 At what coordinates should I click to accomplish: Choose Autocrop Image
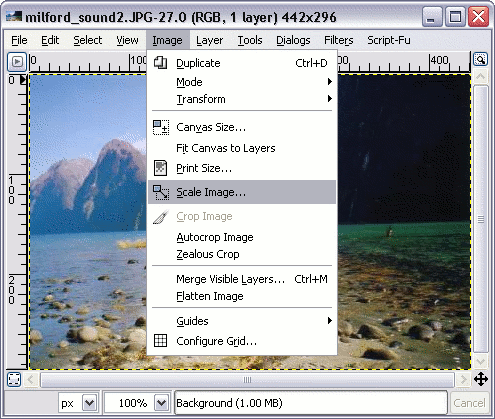click(x=242, y=237)
